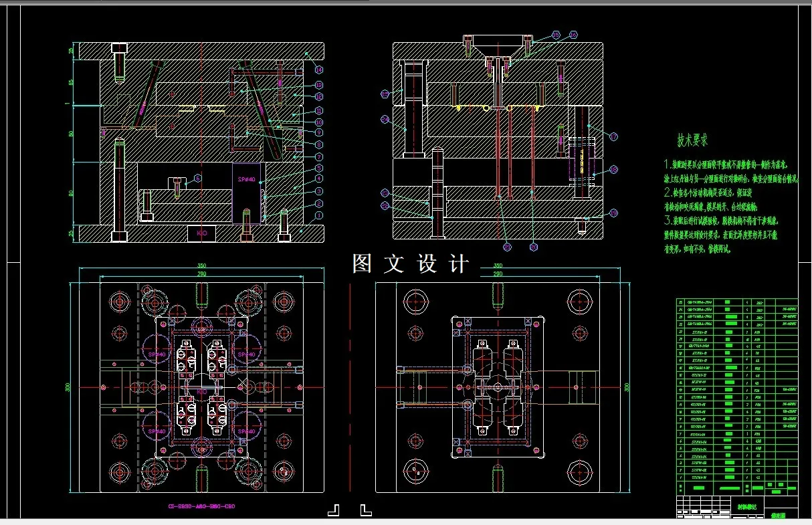This screenshot has height=525, width=812.
Task: Select the magenta CI-2030-A60-B50-C80 text
Action: tap(201, 507)
